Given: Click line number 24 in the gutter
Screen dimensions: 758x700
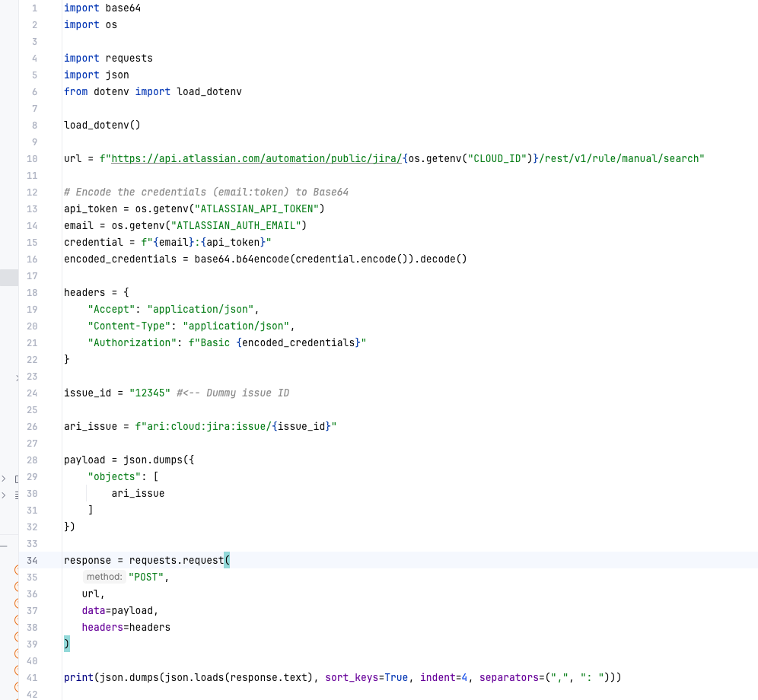Looking at the screenshot, I should point(32,393).
